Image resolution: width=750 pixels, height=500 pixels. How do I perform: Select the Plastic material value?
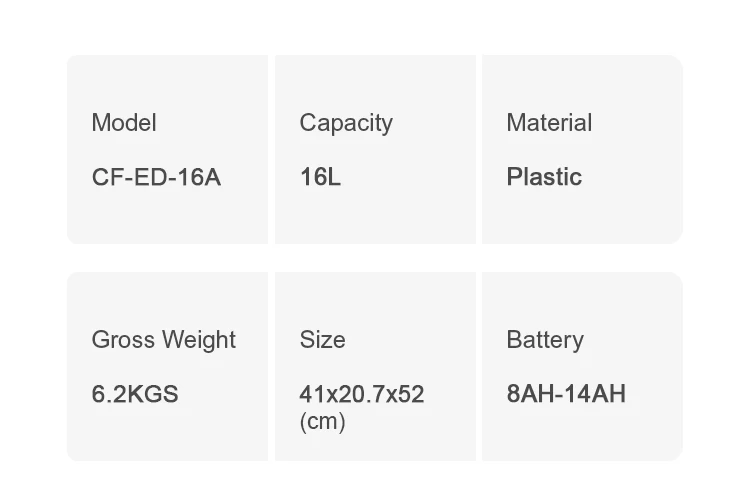click(544, 178)
